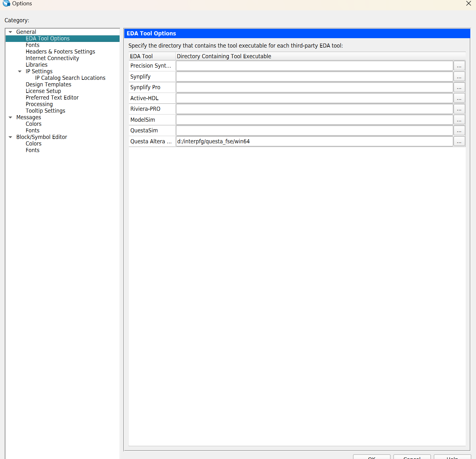Click Precision Synthesis path field
476x459 pixels.
coord(315,66)
